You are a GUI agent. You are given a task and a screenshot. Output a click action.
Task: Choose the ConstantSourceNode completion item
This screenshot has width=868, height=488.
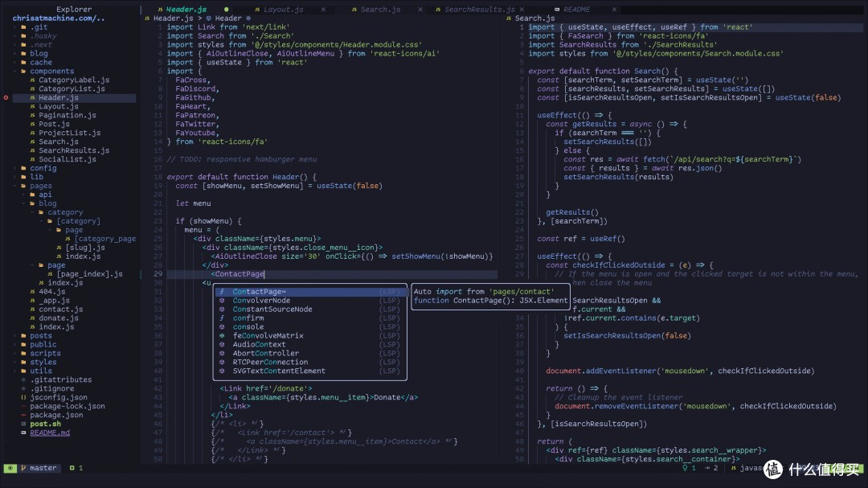pyautogui.click(x=310, y=309)
